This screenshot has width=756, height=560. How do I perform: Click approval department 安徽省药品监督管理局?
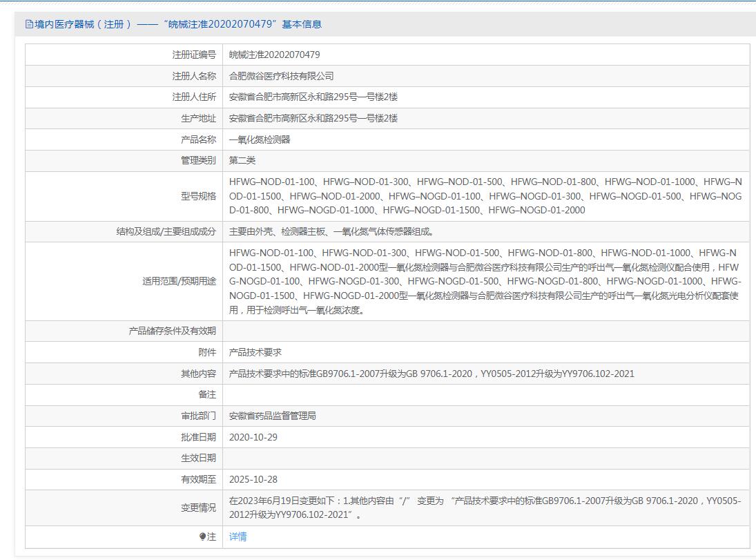tap(273, 416)
